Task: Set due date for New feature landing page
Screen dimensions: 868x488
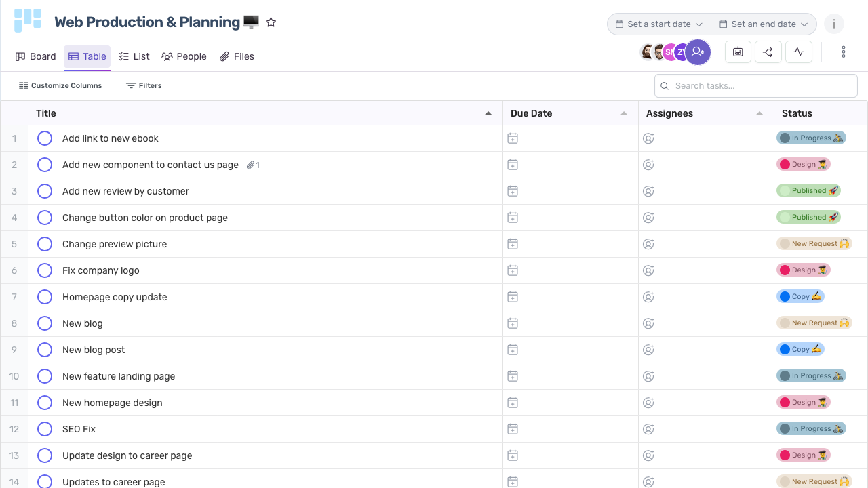Action: tap(513, 376)
